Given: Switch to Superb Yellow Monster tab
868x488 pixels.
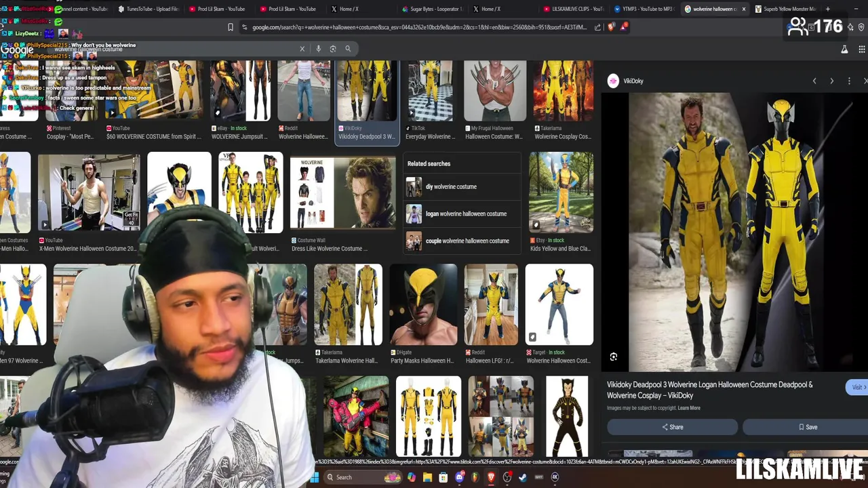Looking at the screenshot, I should tap(785, 9).
